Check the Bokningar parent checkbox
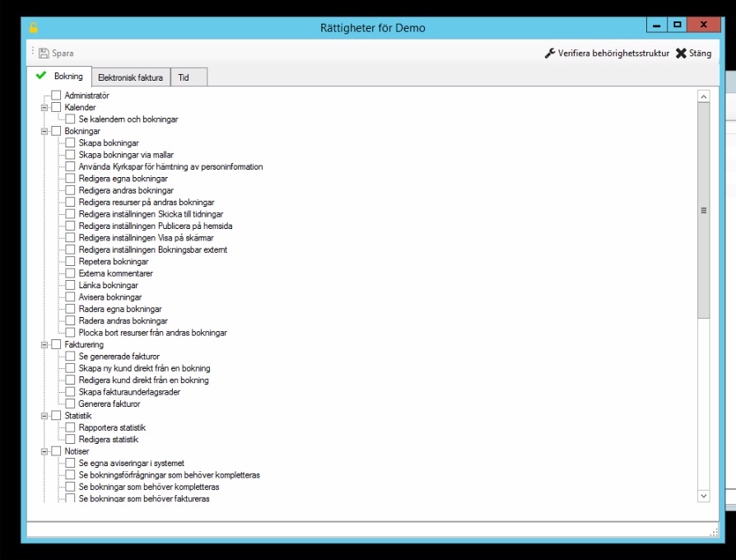This screenshot has height=560, width=736. [56, 130]
